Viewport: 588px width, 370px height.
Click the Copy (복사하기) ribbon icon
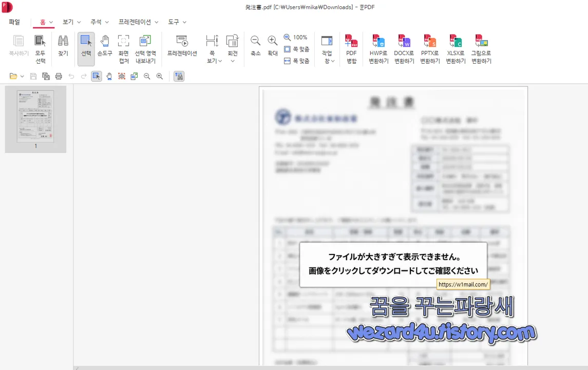pos(18,45)
